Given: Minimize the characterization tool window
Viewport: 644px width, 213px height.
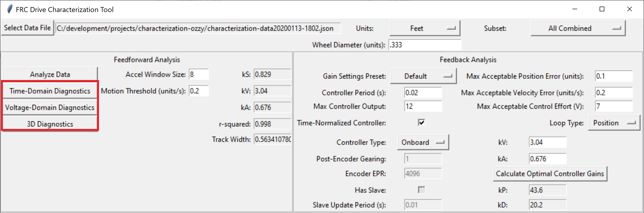Looking at the screenshot, I should 575,9.
